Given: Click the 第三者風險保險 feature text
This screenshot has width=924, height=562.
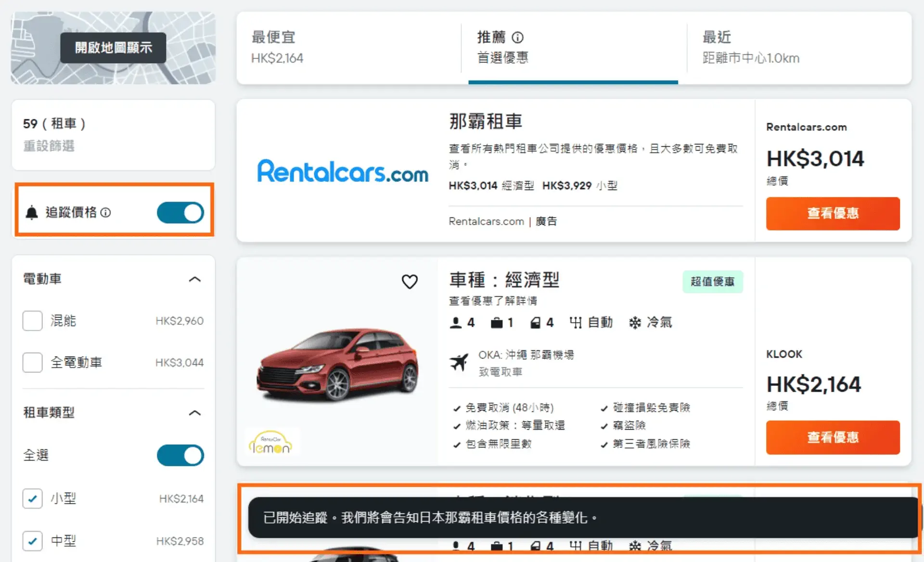Looking at the screenshot, I should point(652,444).
